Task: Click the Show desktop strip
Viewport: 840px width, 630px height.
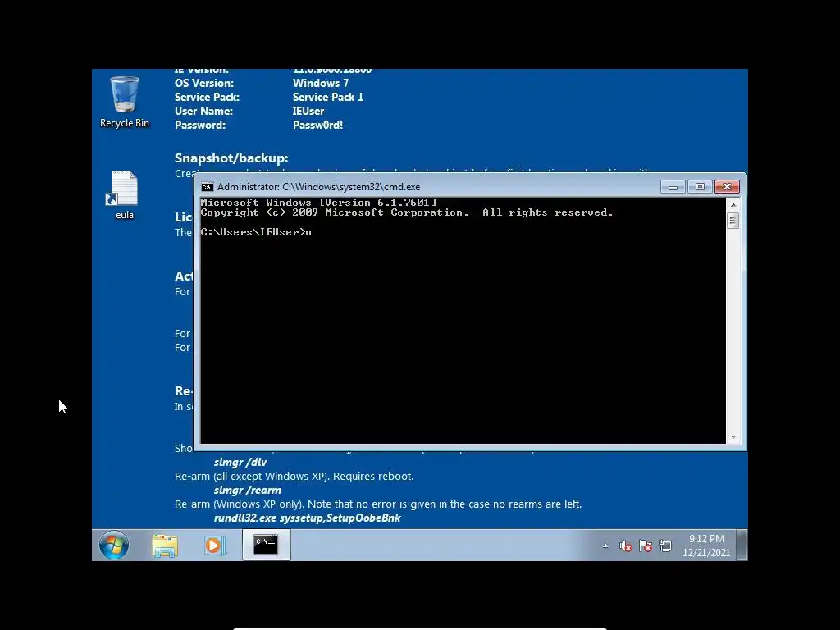Action: (742, 546)
